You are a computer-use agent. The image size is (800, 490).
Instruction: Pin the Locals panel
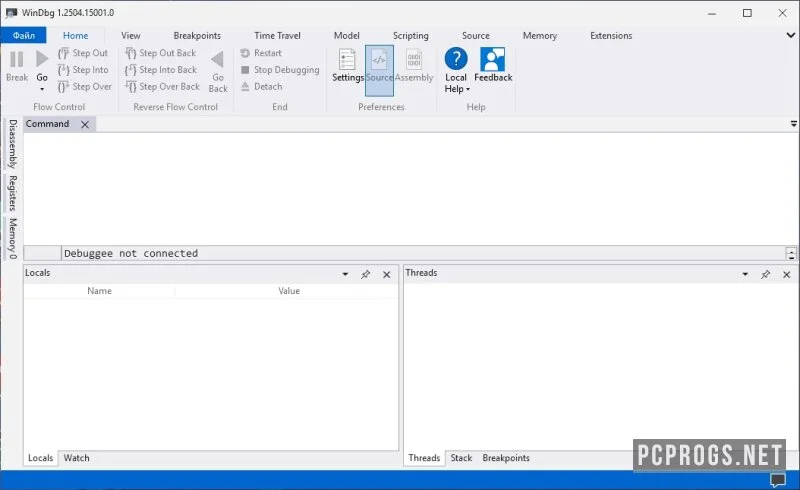pyautogui.click(x=365, y=275)
